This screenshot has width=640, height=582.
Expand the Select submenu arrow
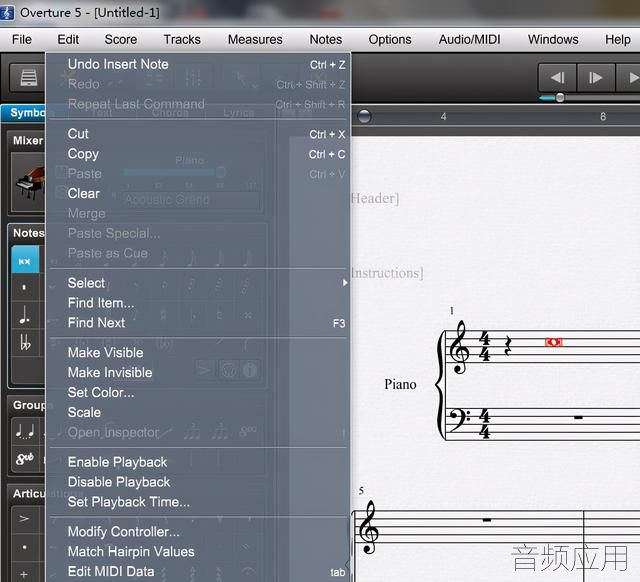coord(345,283)
